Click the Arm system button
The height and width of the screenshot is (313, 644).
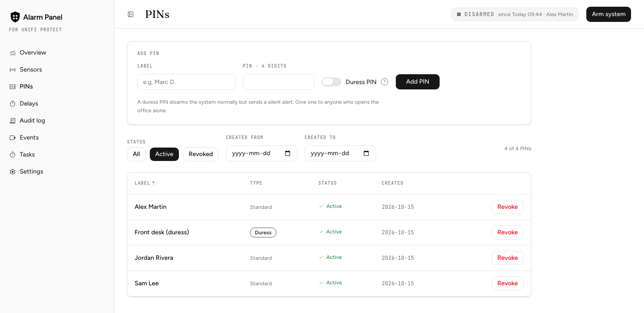pos(609,14)
